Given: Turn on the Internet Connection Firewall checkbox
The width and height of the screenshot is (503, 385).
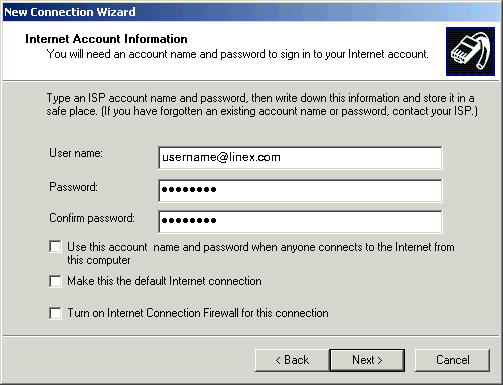Looking at the screenshot, I should tap(55, 313).
